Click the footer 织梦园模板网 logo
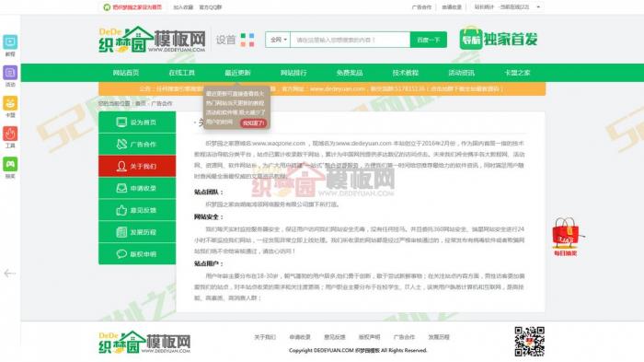 pyautogui.click(x=144, y=343)
